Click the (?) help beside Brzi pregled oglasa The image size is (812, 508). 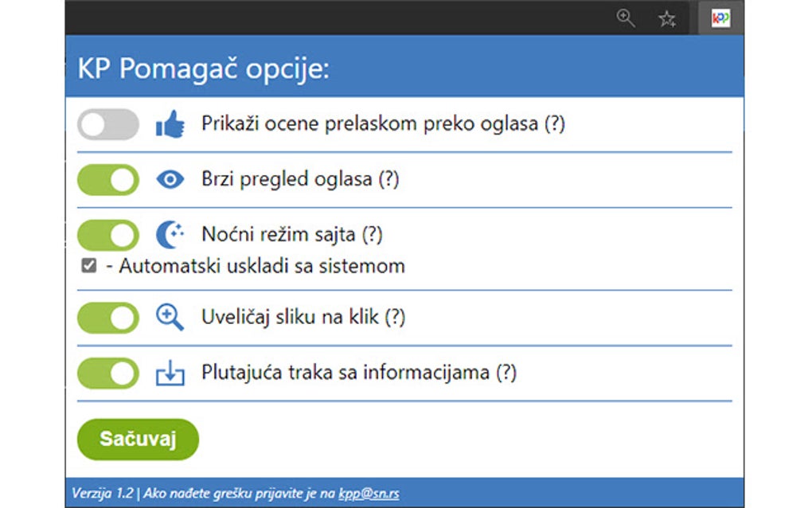point(388,180)
